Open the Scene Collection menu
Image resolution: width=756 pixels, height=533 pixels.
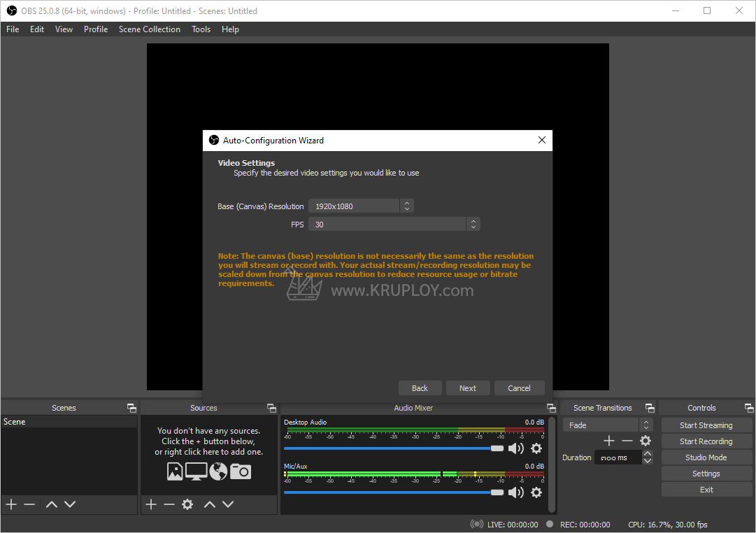(x=150, y=29)
